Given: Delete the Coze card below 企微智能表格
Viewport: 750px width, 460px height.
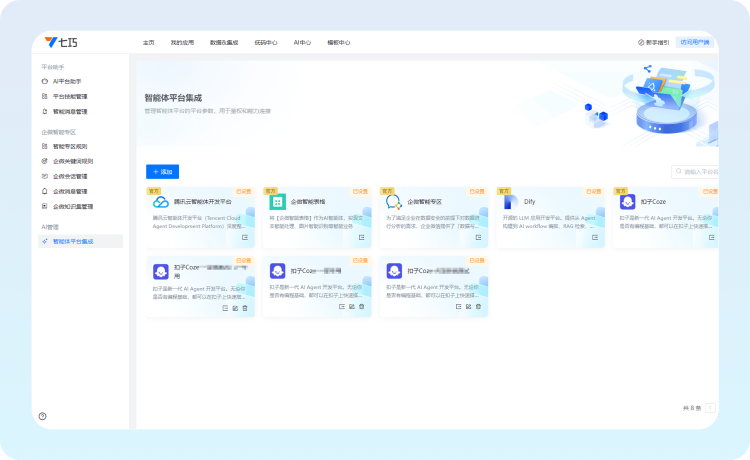Looking at the screenshot, I should [362, 307].
